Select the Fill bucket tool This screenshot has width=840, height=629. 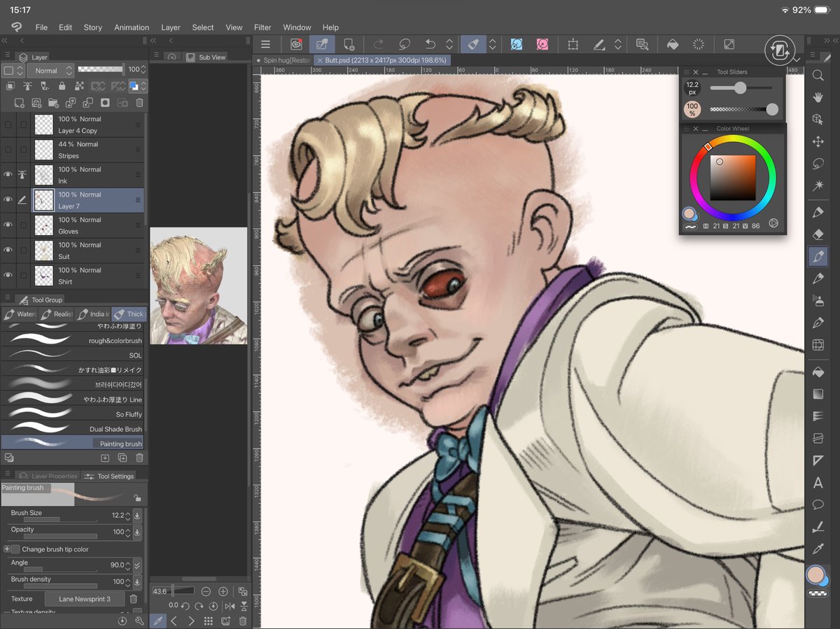tap(818, 372)
